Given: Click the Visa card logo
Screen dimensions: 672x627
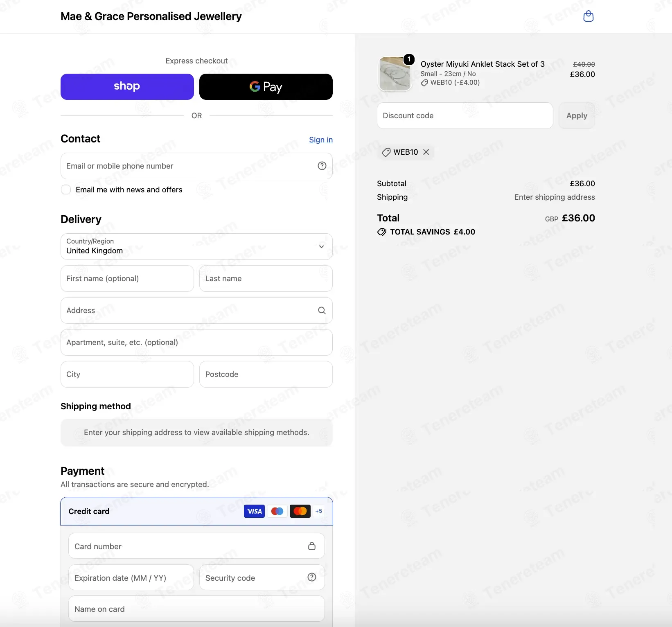Looking at the screenshot, I should 254,511.
